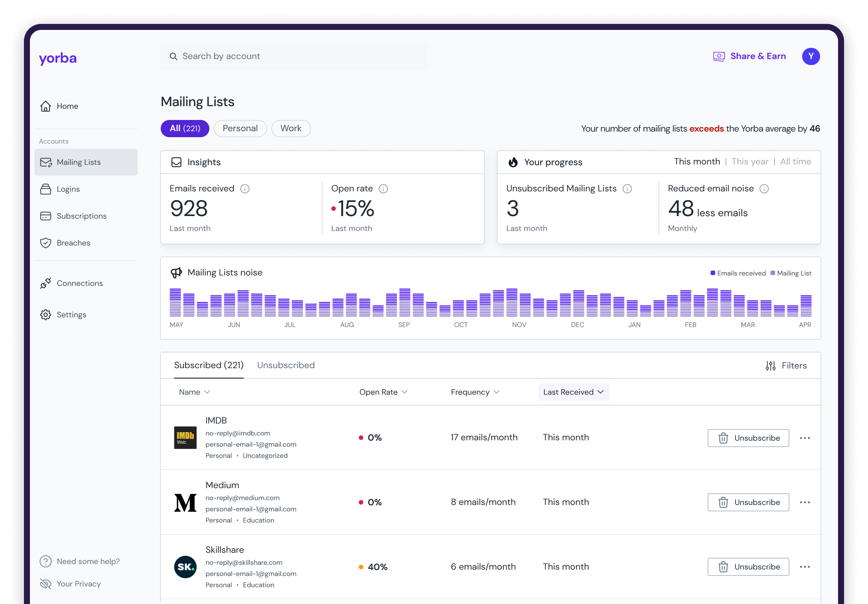868x604 pixels.
Task: Open the Last Received sort dropdown
Action: point(573,392)
